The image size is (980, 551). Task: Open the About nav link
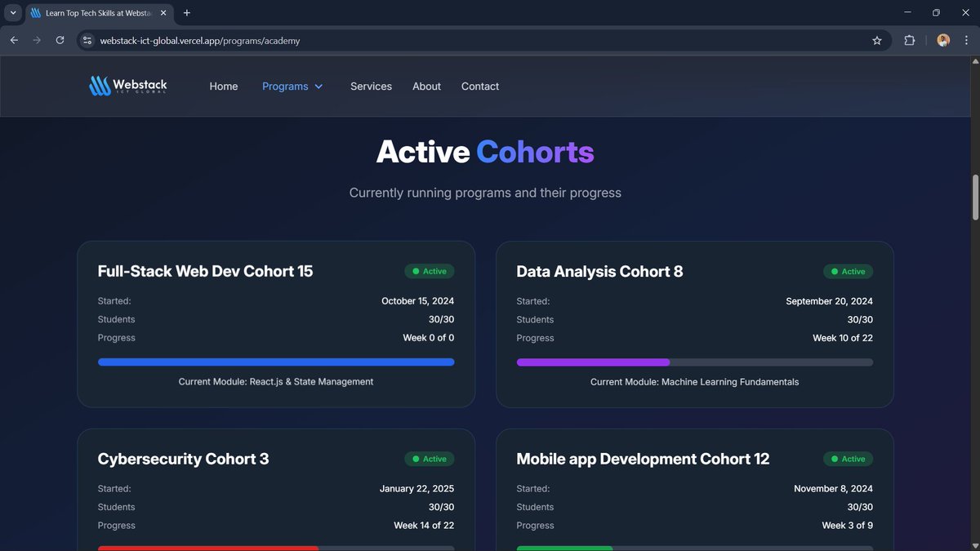[x=426, y=86]
